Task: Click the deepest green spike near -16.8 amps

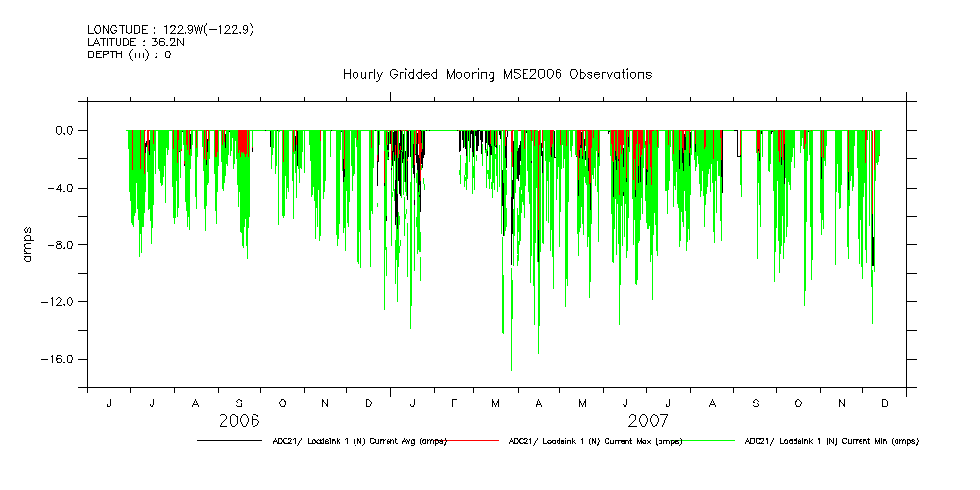Action: (511, 367)
